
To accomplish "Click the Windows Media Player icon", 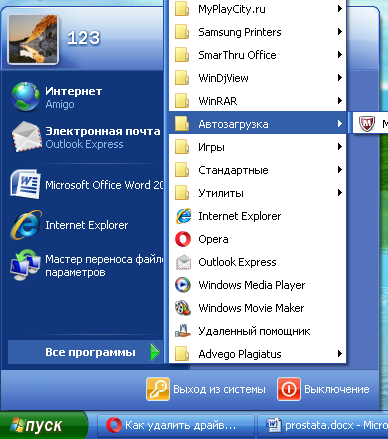I will [183, 285].
